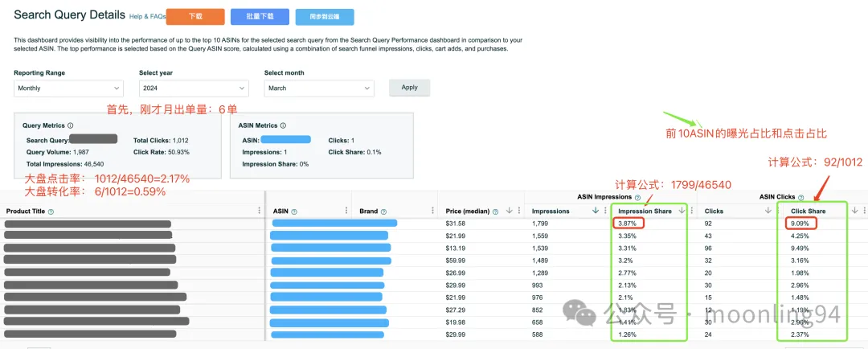Viewport: 868px width, 349px height.
Task: Click the 1,289 impressions cell
Action: click(540, 273)
